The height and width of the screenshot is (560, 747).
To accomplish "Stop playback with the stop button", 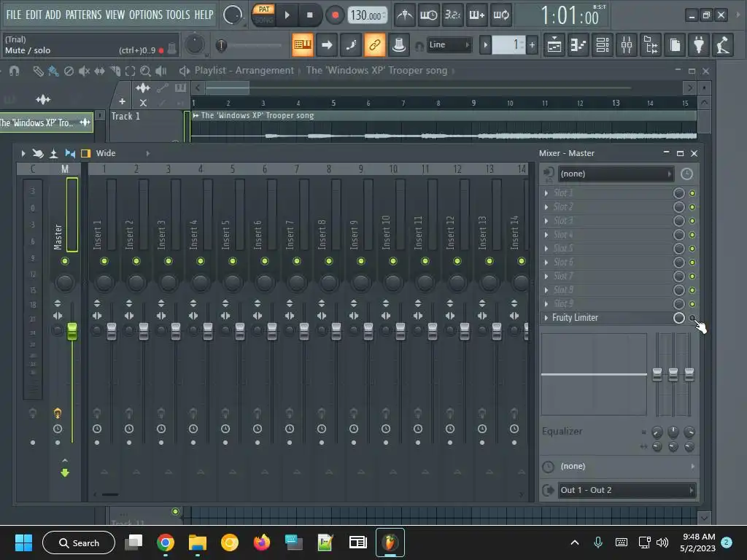I will click(x=309, y=15).
